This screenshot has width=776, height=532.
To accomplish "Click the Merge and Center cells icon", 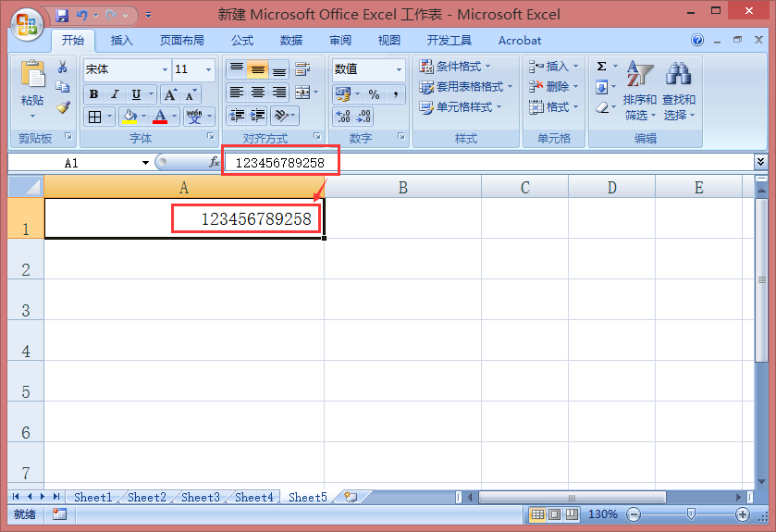I will [x=302, y=93].
